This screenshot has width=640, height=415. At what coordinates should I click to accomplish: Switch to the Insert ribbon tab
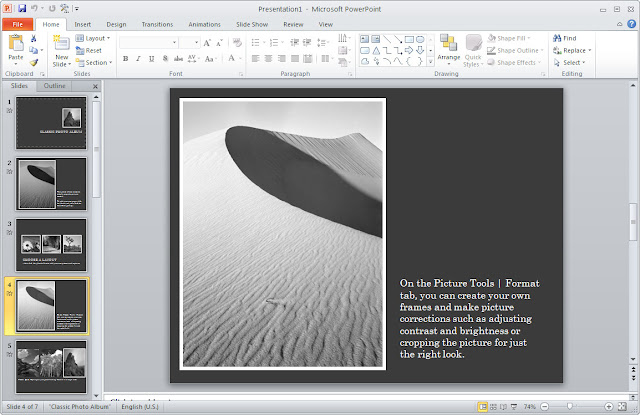click(82, 24)
